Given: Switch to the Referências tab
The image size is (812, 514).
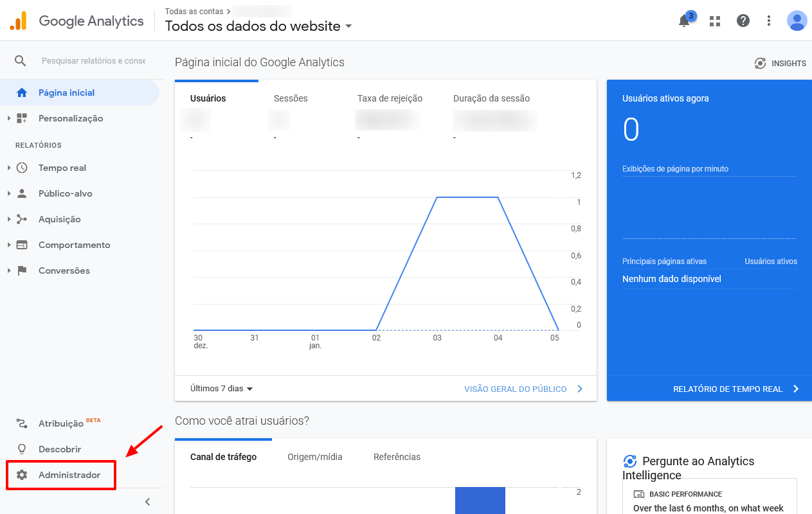Looking at the screenshot, I should click(x=397, y=457).
